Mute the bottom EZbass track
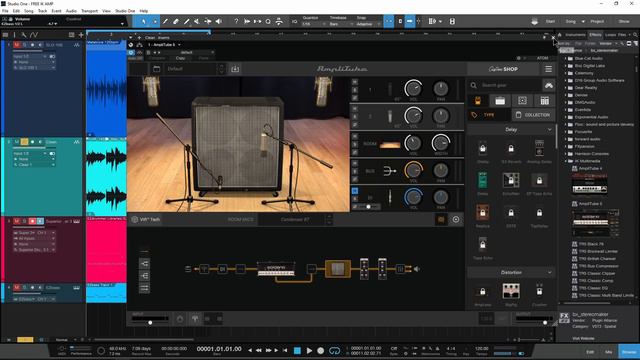This screenshot has width=640, height=360. 17,288
